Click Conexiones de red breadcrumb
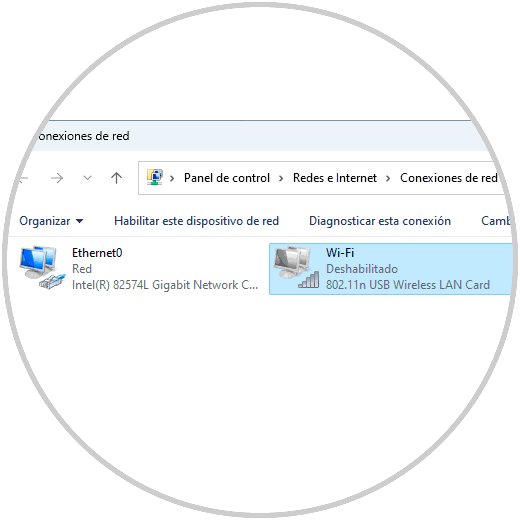 449,178
